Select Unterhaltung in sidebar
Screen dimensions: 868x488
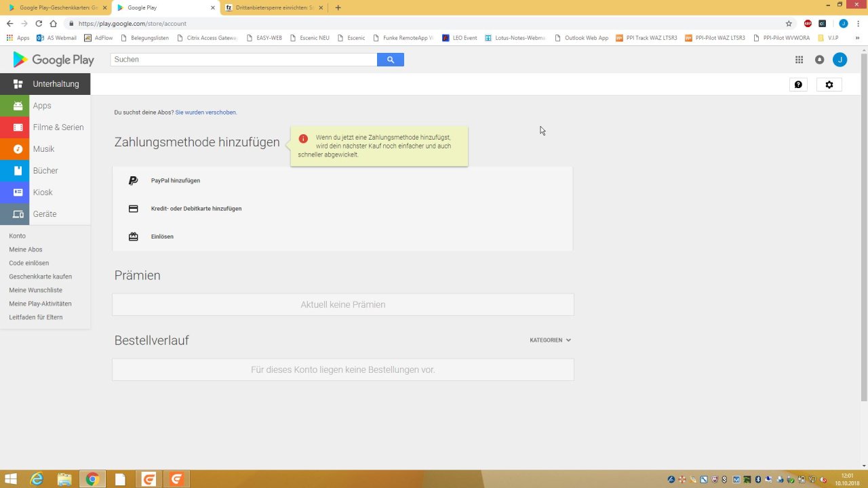point(45,84)
